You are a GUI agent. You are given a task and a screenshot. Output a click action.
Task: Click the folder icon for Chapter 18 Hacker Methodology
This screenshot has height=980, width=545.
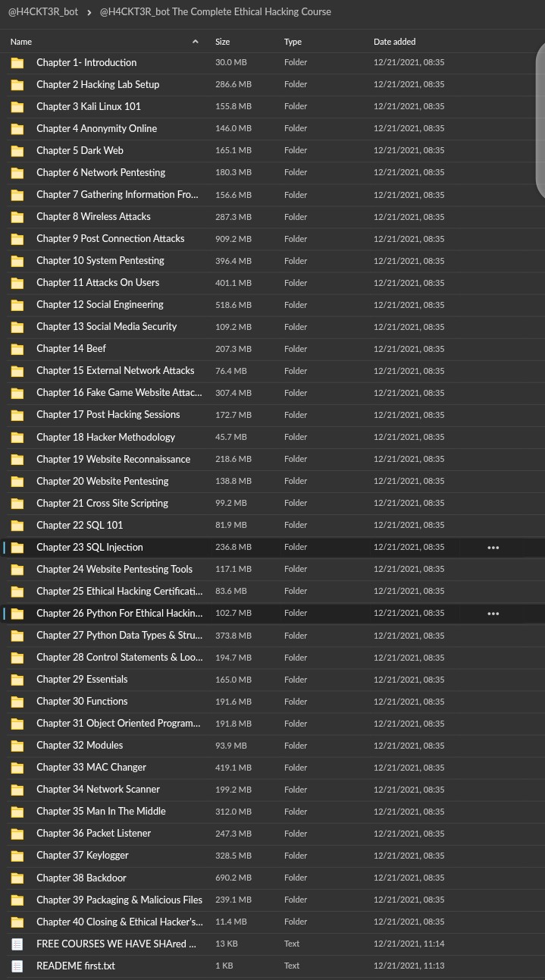click(17, 437)
